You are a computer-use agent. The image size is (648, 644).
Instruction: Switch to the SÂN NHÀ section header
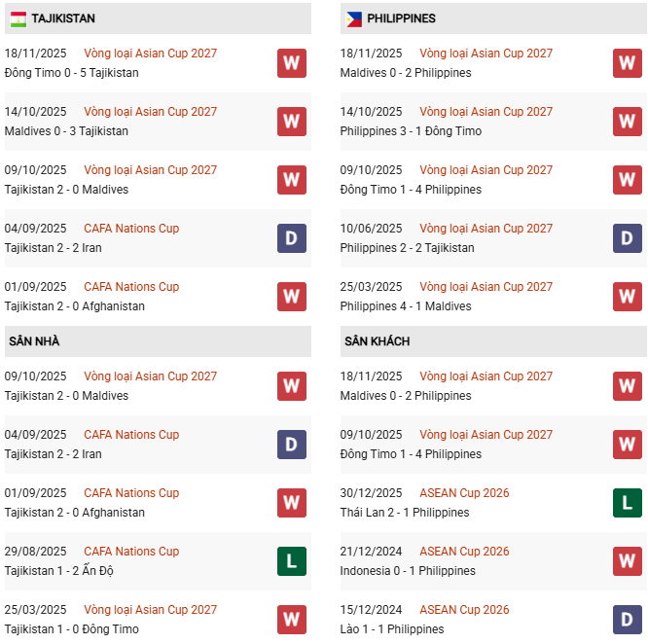34,341
